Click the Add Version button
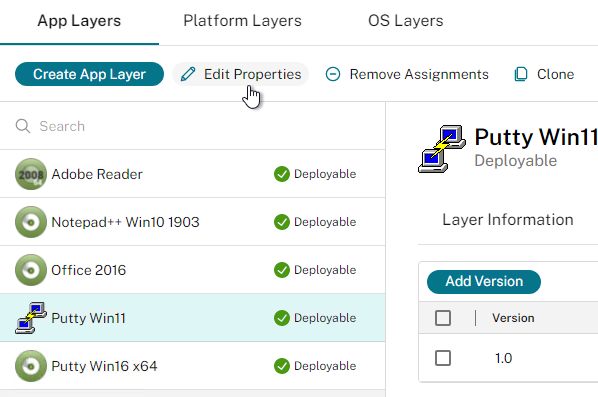The image size is (598, 397). coord(484,282)
